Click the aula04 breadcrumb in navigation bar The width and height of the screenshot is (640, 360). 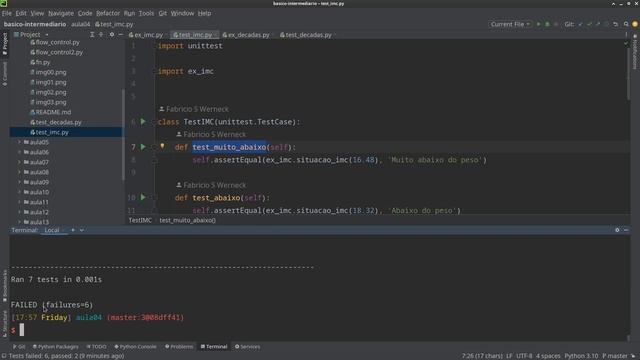click(80, 24)
